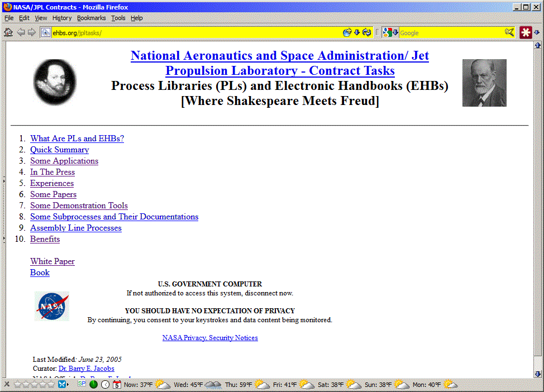Click the red asterisk toolbar button
The width and height of the screenshot is (544, 392).
click(x=526, y=32)
